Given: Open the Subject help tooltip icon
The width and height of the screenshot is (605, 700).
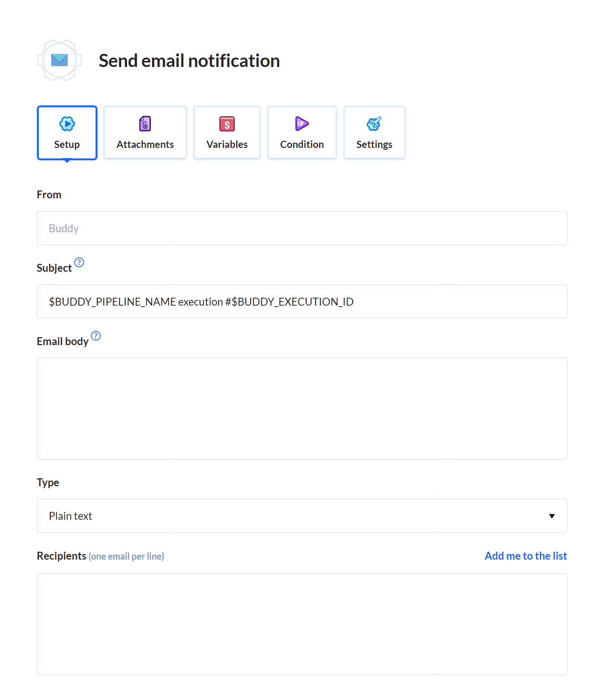Looking at the screenshot, I should (79, 263).
